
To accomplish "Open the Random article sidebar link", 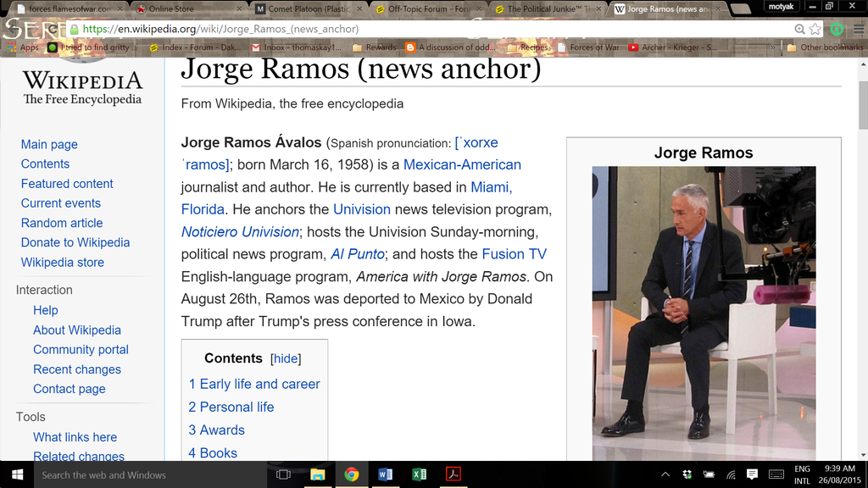I will click(x=62, y=223).
